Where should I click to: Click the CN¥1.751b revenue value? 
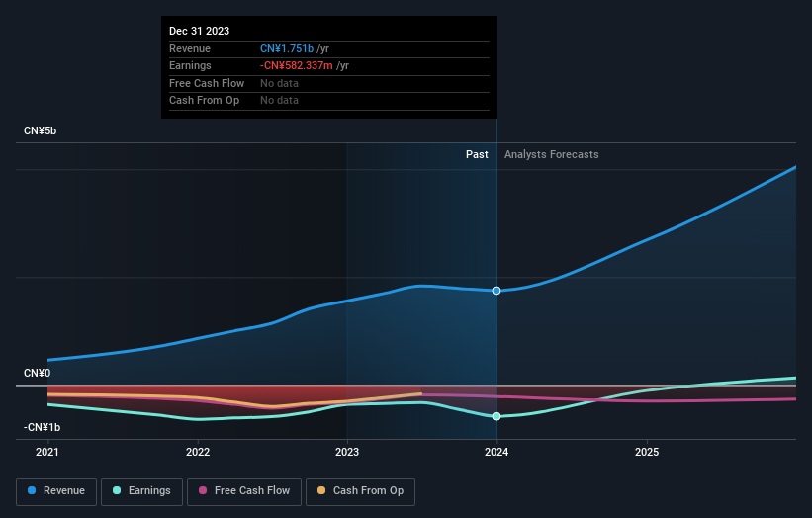(x=287, y=48)
